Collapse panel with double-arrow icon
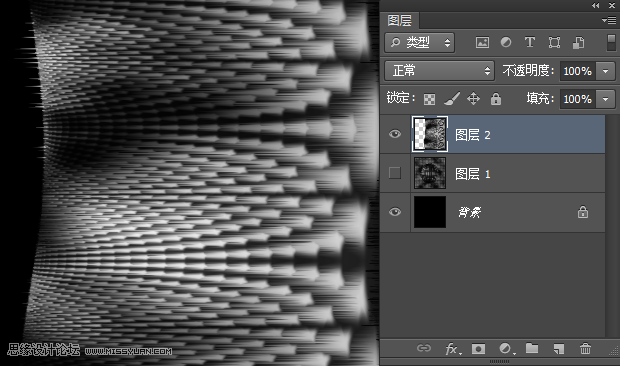This screenshot has height=366, width=620. 595,5
